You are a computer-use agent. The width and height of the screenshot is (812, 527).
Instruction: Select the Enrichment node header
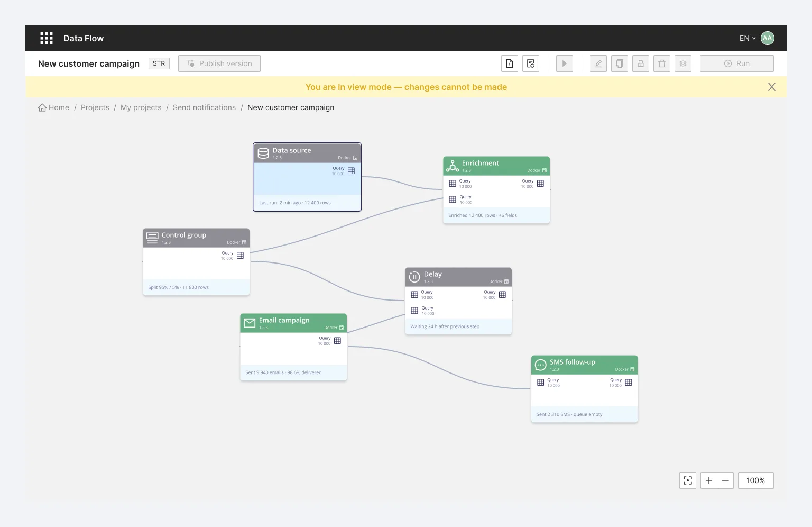click(x=496, y=166)
